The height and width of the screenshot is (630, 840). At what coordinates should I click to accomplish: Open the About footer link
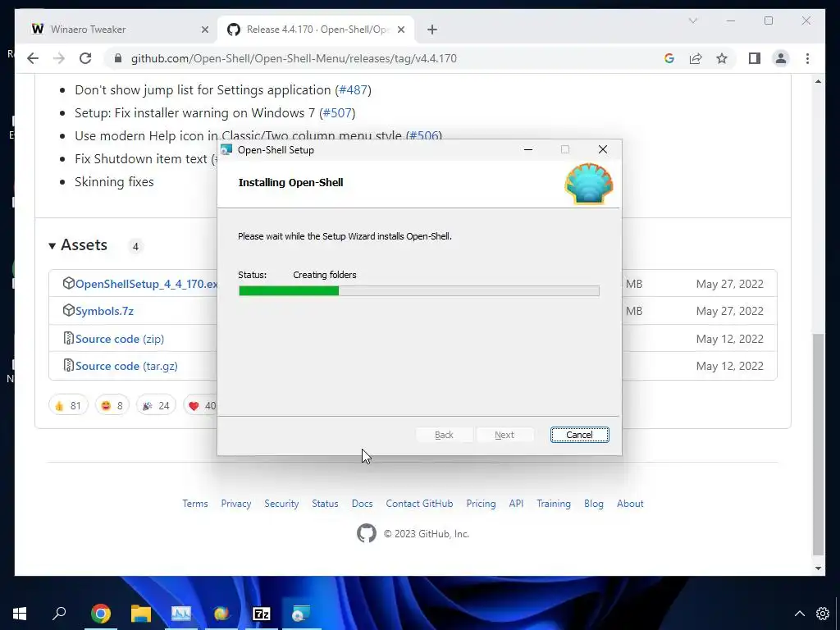click(x=630, y=504)
